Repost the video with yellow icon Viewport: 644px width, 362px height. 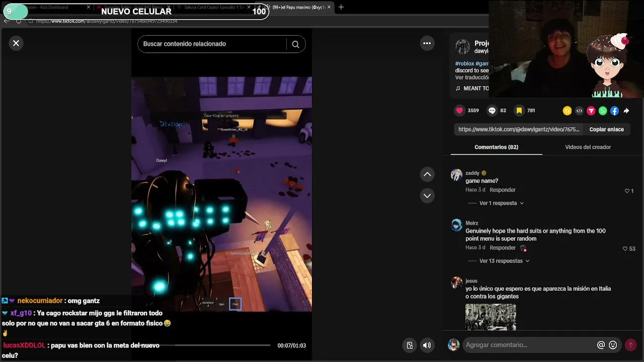(568, 111)
